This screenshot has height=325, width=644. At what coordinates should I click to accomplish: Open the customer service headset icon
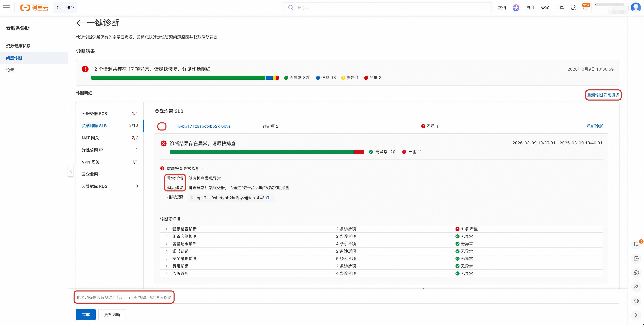636,301
